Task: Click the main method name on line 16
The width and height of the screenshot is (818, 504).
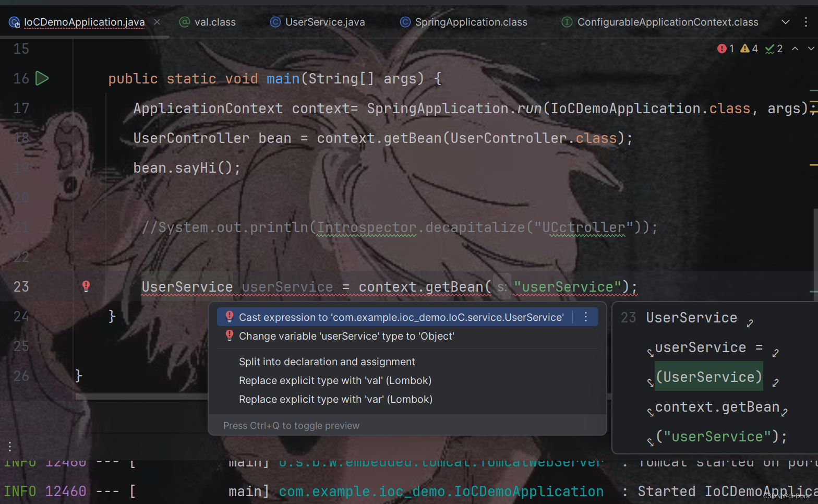Action: pyautogui.click(x=283, y=79)
